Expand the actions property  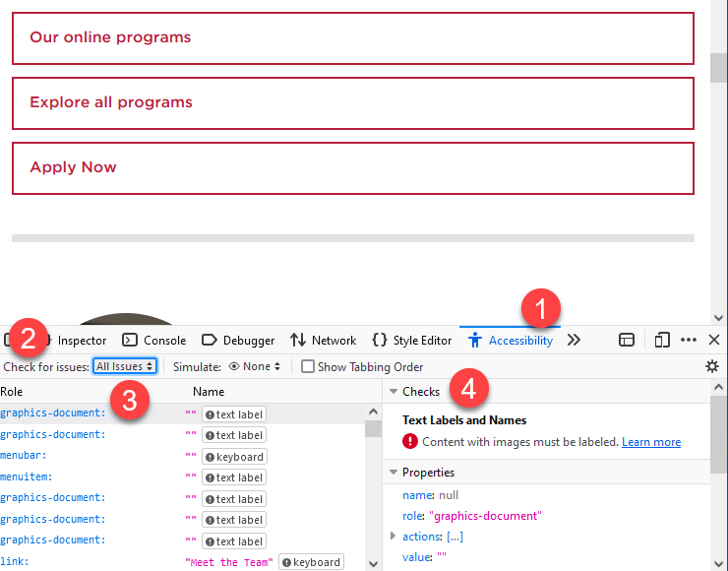394,537
